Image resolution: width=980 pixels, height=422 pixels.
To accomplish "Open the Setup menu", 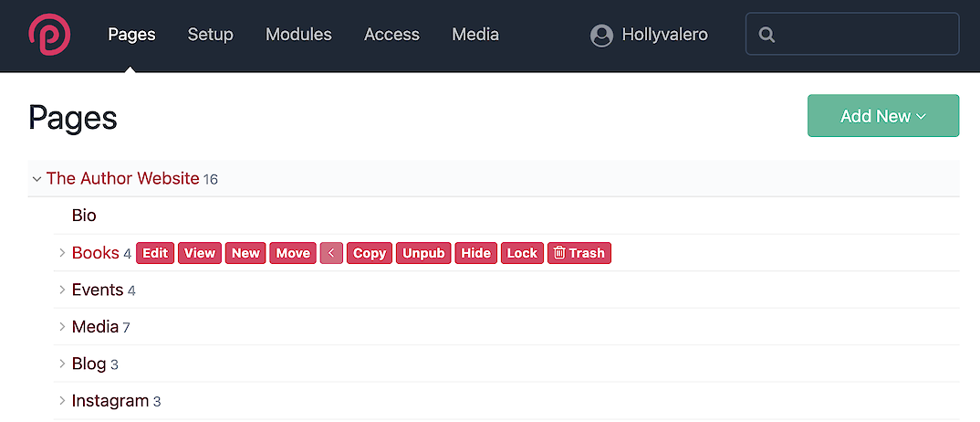I will click(x=210, y=35).
